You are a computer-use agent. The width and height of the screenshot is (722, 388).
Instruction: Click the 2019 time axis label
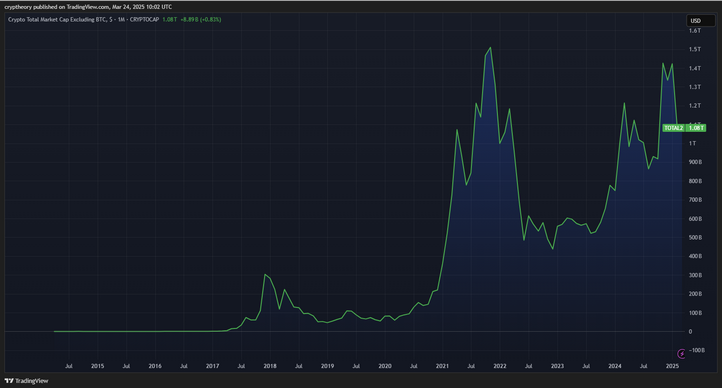coord(327,366)
